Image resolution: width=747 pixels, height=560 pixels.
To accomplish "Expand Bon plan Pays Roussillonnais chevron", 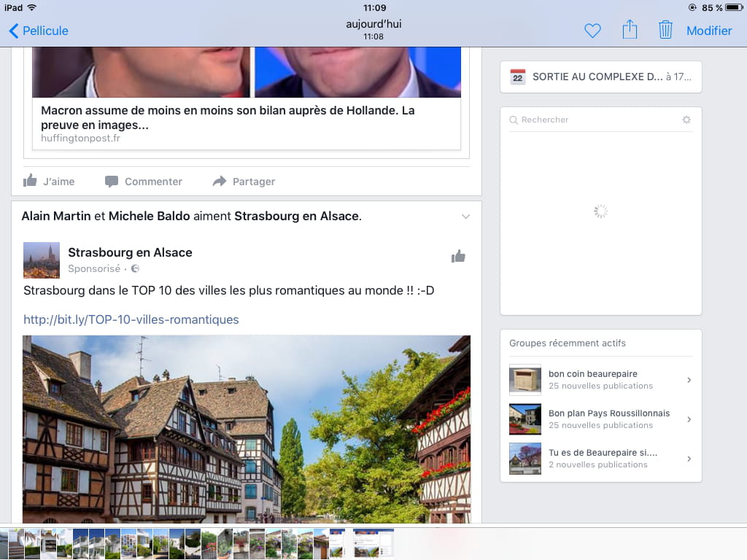I will tap(689, 419).
